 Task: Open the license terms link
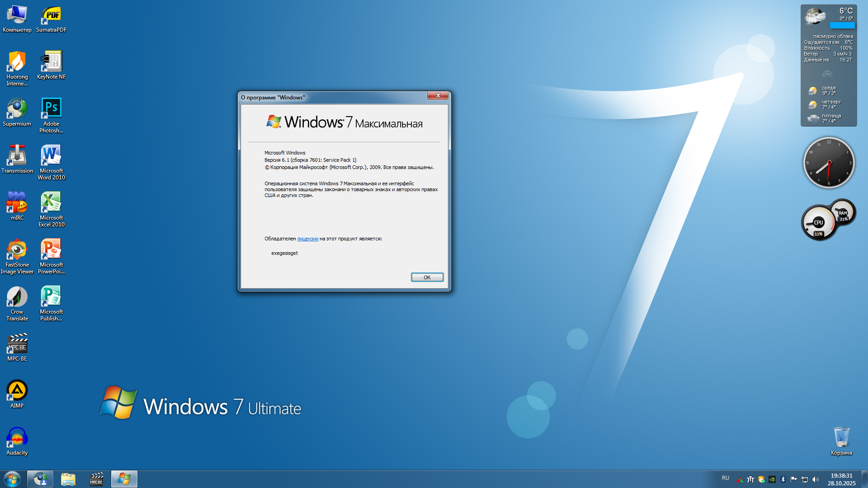(x=307, y=239)
